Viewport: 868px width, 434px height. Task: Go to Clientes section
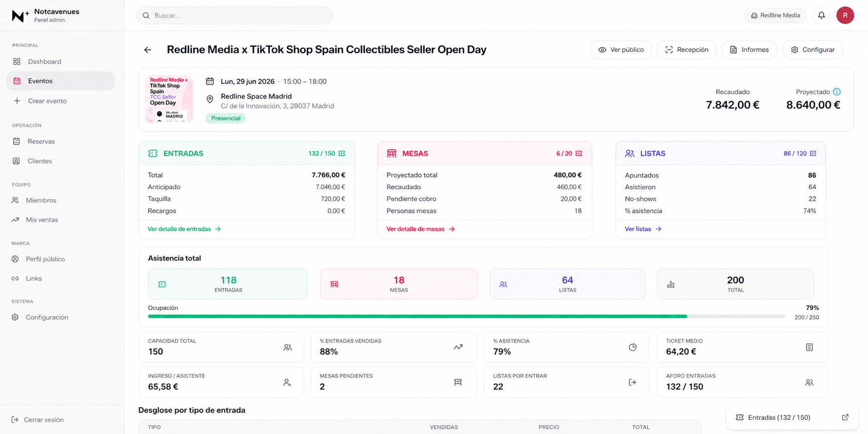tap(61, 161)
